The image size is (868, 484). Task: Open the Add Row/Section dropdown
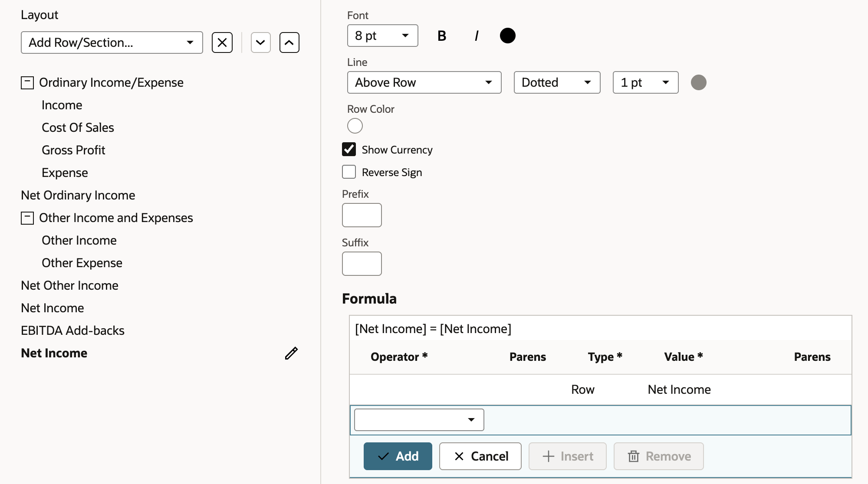[x=112, y=43]
